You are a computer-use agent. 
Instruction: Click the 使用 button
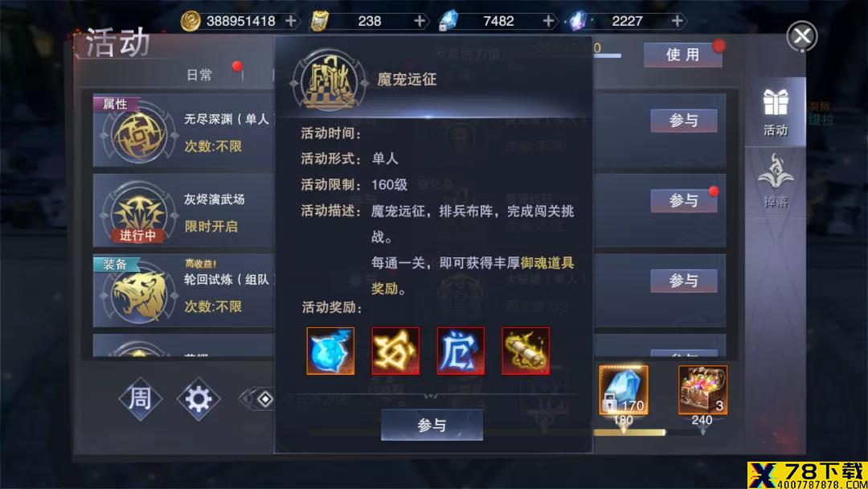[682, 55]
